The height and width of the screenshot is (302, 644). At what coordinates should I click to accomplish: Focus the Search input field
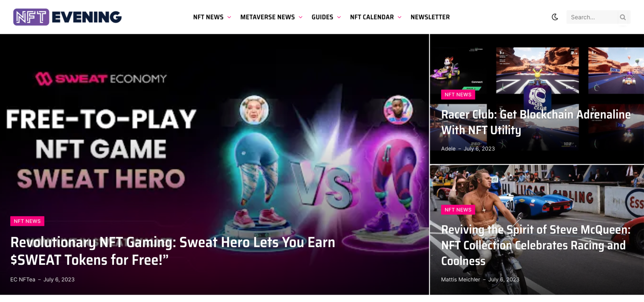pyautogui.click(x=592, y=17)
